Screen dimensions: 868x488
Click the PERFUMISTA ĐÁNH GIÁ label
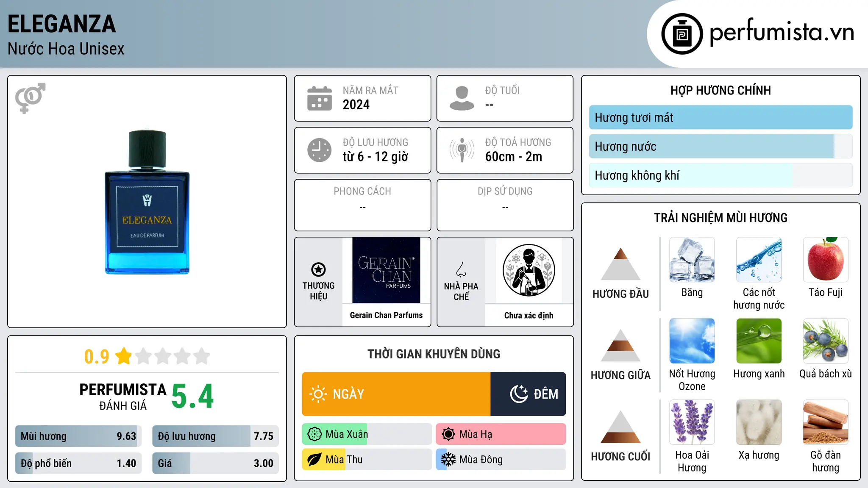(123, 396)
